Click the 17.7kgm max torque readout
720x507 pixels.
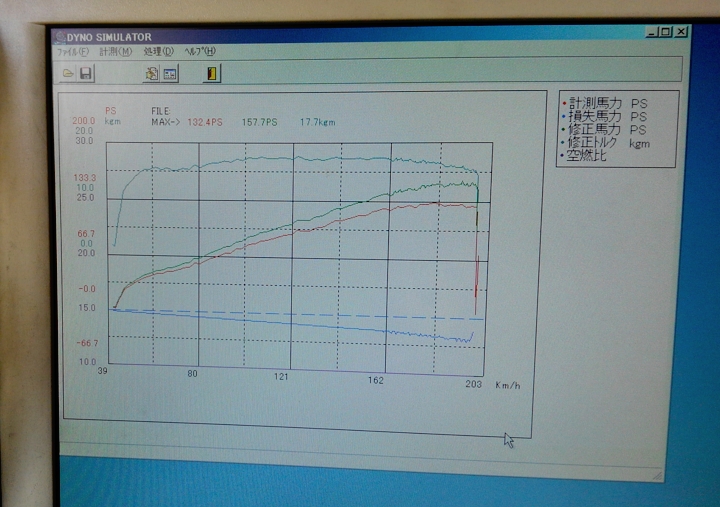317,122
